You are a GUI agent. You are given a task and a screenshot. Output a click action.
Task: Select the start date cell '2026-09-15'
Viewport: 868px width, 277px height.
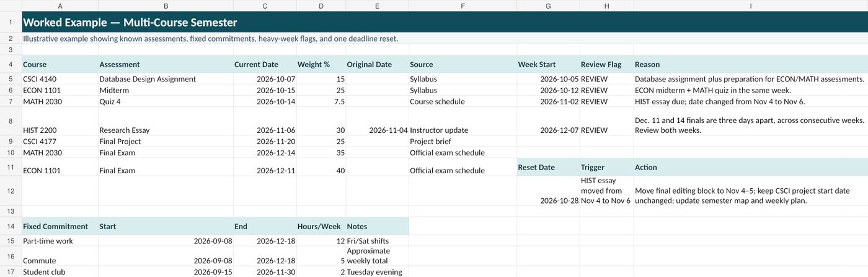click(166, 272)
